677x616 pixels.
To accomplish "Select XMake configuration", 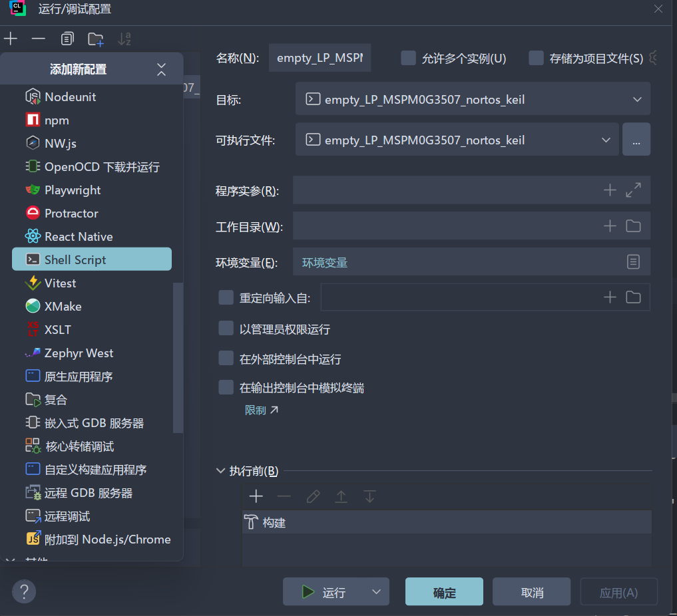I will (92, 306).
